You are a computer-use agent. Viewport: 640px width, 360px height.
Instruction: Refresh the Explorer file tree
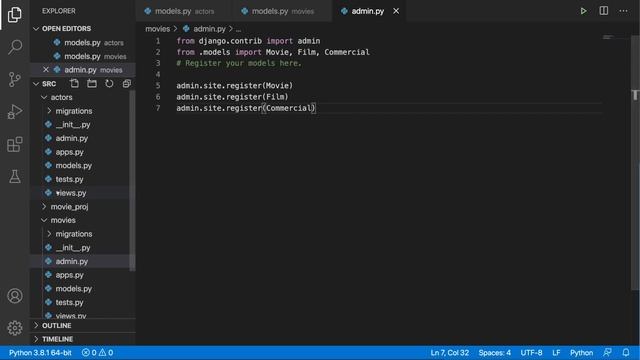(x=109, y=84)
